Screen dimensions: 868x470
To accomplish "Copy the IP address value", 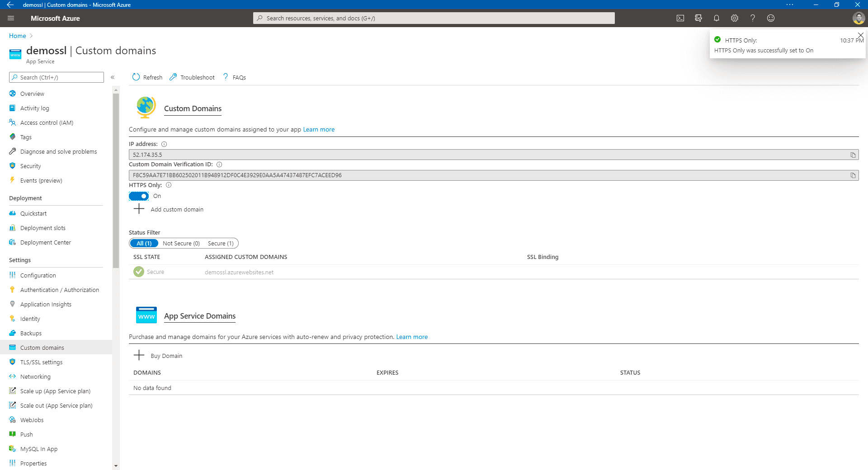I will coord(853,155).
